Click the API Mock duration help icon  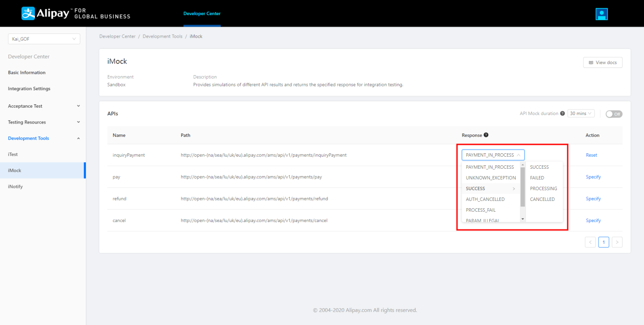pyautogui.click(x=562, y=113)
